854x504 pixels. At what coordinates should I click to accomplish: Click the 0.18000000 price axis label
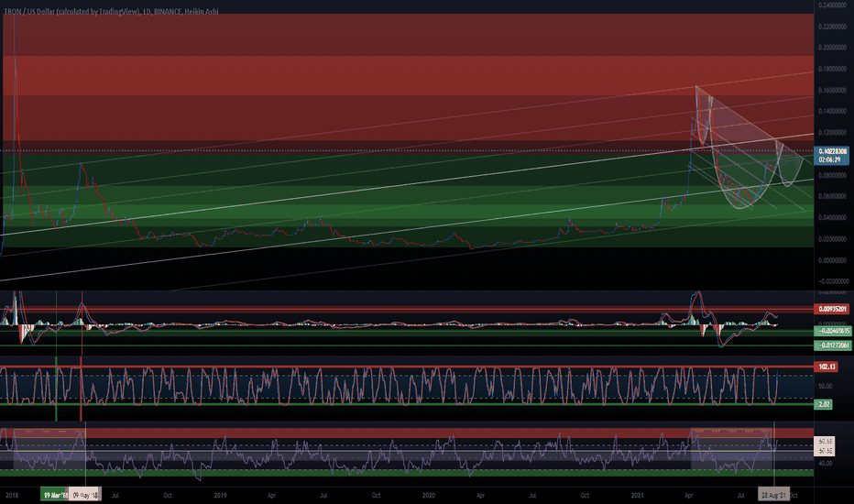click(x=832, y=69)
